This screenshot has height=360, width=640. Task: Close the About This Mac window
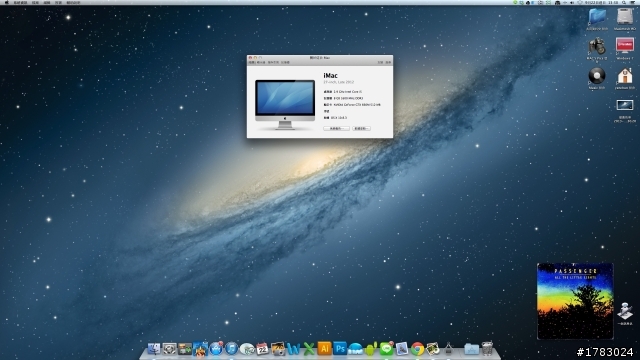[251, 58]
